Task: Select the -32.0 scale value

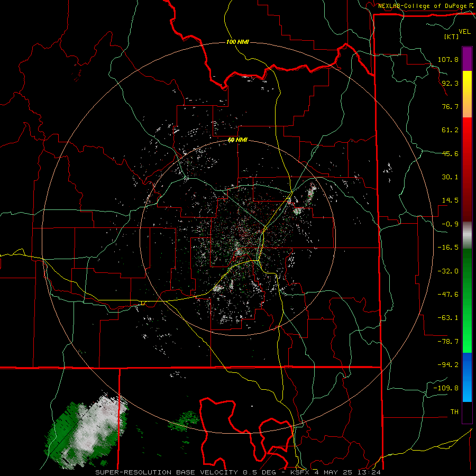Action: [x=448, y=271]
